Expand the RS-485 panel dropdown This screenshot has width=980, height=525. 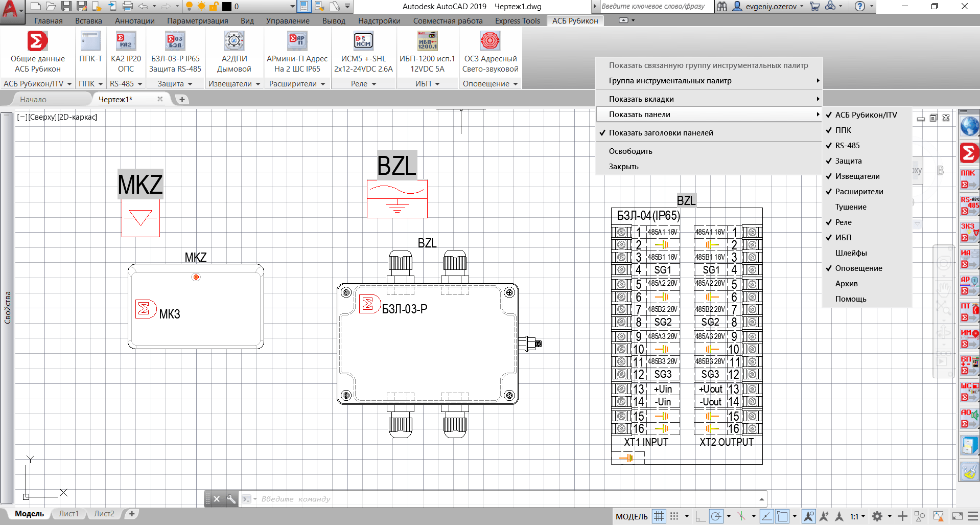pyautogui.click(x=126, y=83)
